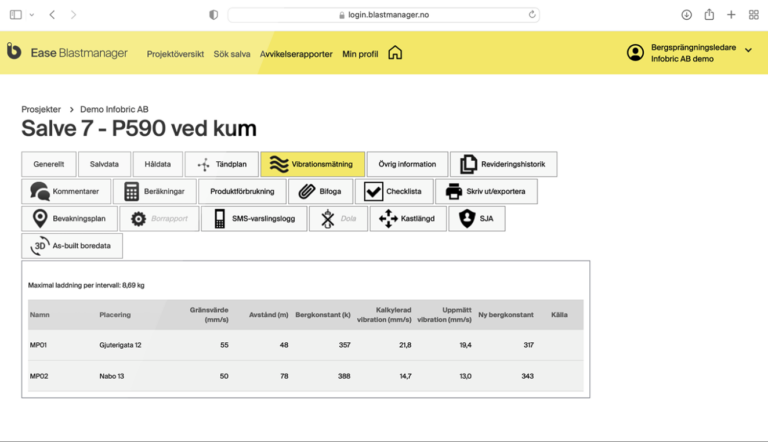Open Bevakningsplan location pin button
Viewport: 768px width, 442px height.
coord(69,219)
